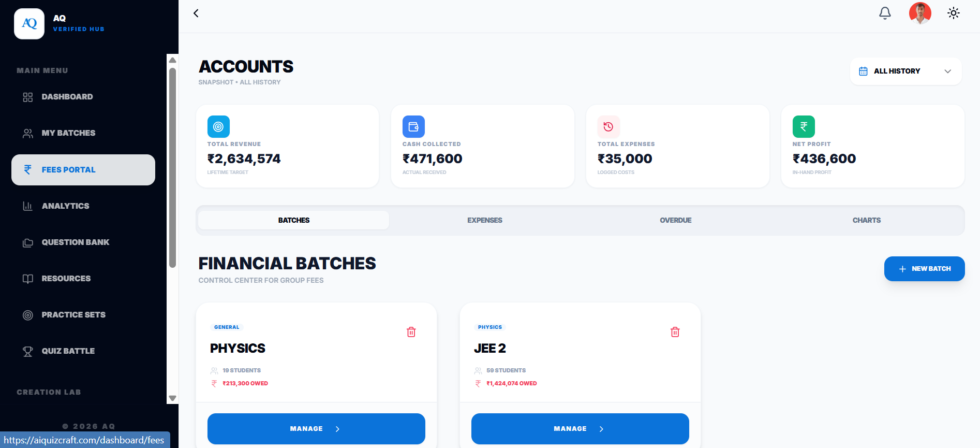This screenshot has height=448, width=980.
Task: Click the 19 Students label
Action: click(242, 370)
